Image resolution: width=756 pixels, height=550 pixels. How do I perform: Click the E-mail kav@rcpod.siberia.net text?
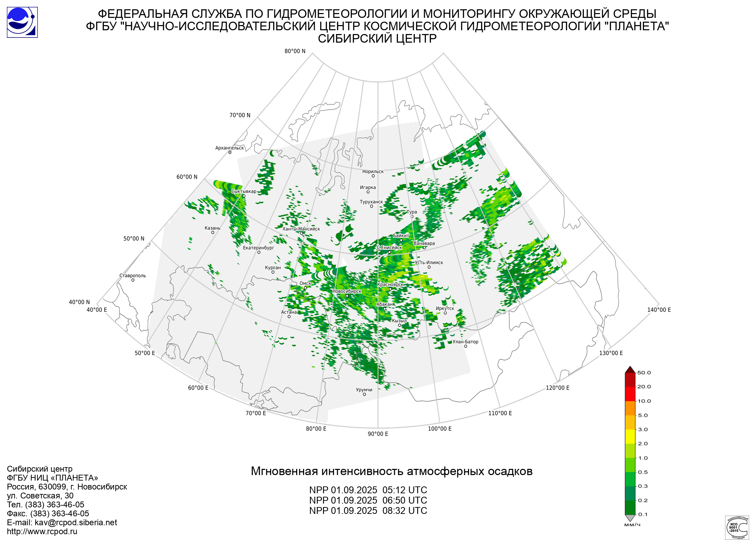(62, 522)
